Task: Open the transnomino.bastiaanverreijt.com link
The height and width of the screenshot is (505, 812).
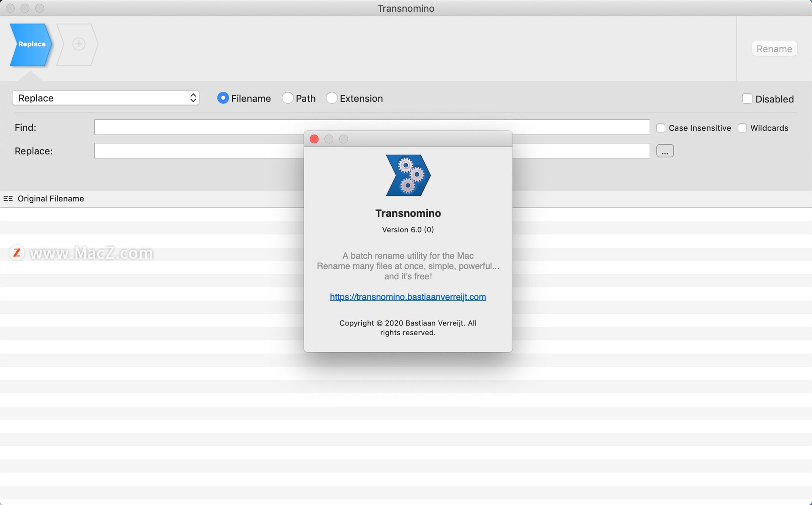Action: pyautogui.click(x=408, y=297)
